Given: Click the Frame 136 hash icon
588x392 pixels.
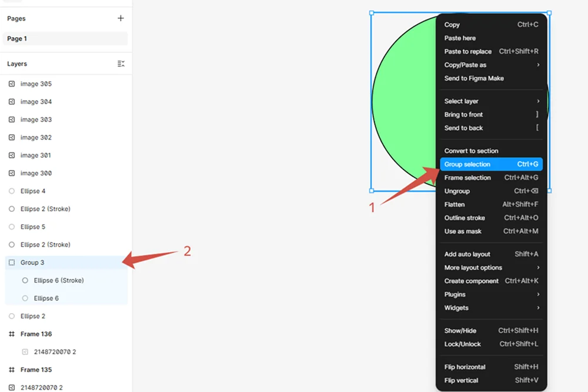Looking at the screenshot, I should point(12,334).
